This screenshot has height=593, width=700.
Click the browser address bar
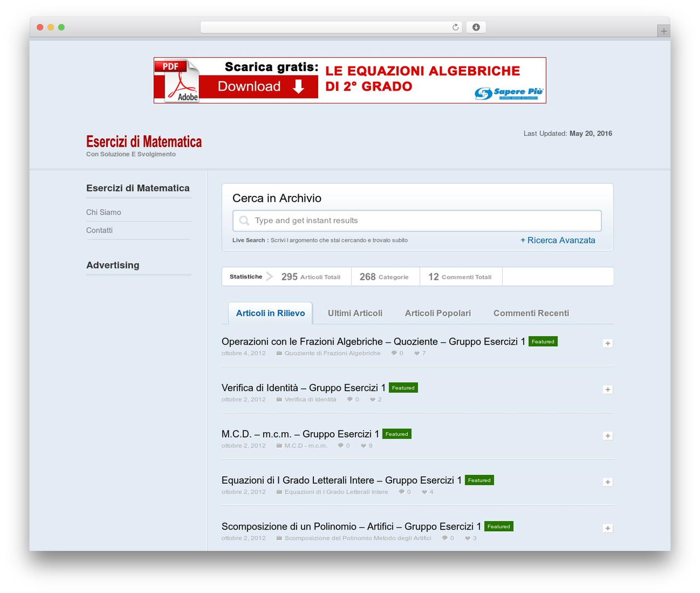331,27
